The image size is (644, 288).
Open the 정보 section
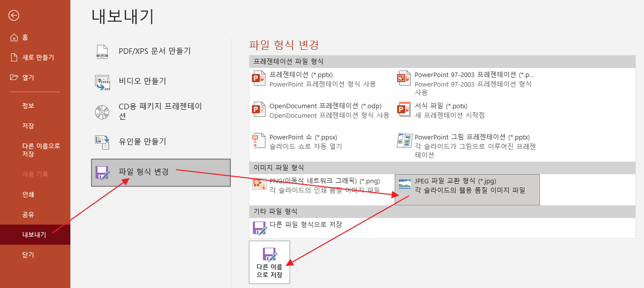(35, 106)
